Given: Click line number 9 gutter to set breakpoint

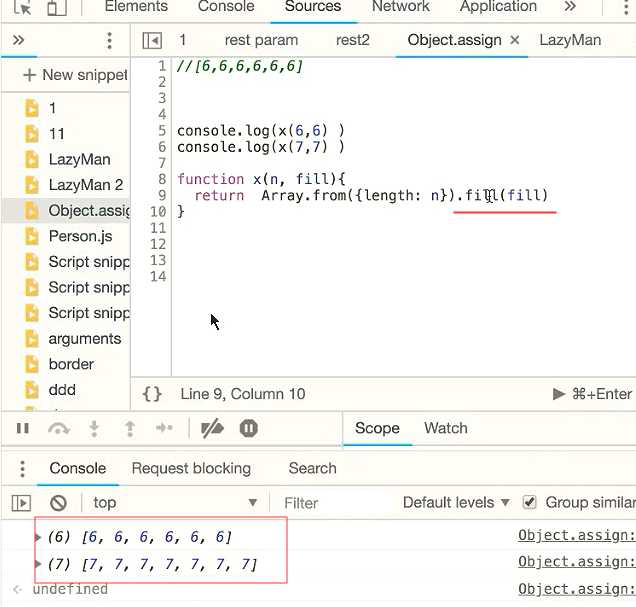Looking at the screenshot, I should click(162, 195).
